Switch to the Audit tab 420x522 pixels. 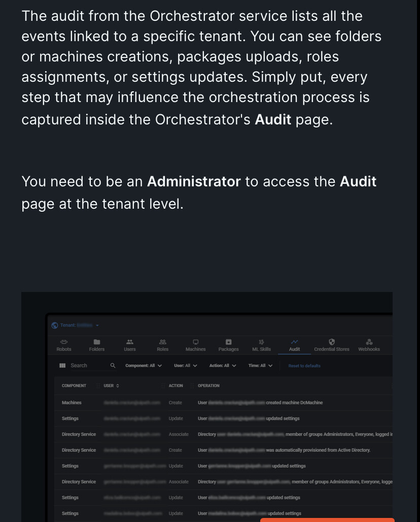[x=294, y=345]
